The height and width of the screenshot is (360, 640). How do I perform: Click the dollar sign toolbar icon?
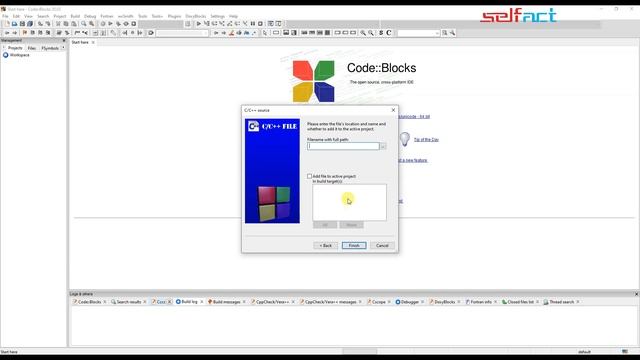coord(381,33)
